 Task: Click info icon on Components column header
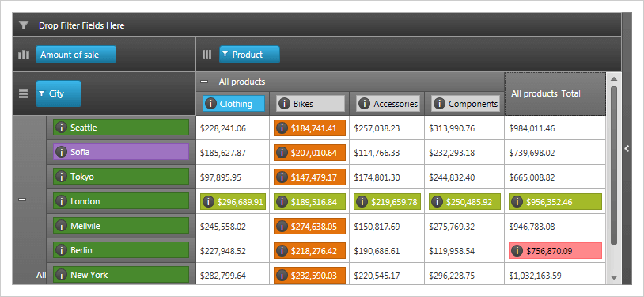click(x=439, y=104)
